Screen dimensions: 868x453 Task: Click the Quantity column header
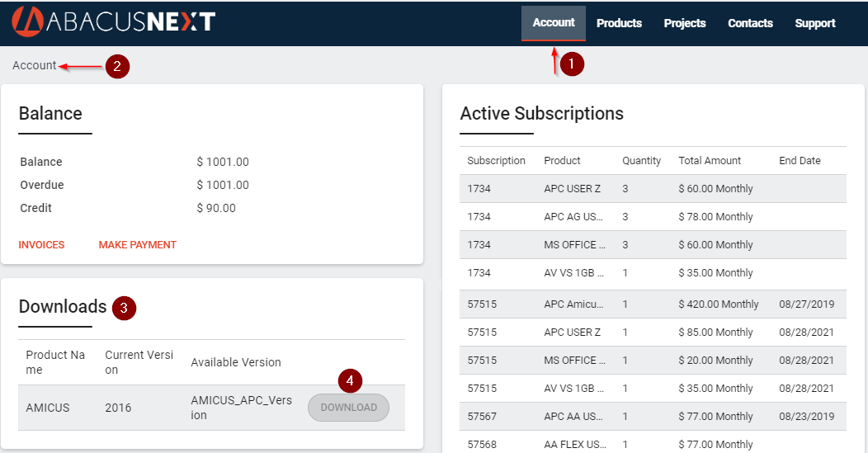click(642, 161)
